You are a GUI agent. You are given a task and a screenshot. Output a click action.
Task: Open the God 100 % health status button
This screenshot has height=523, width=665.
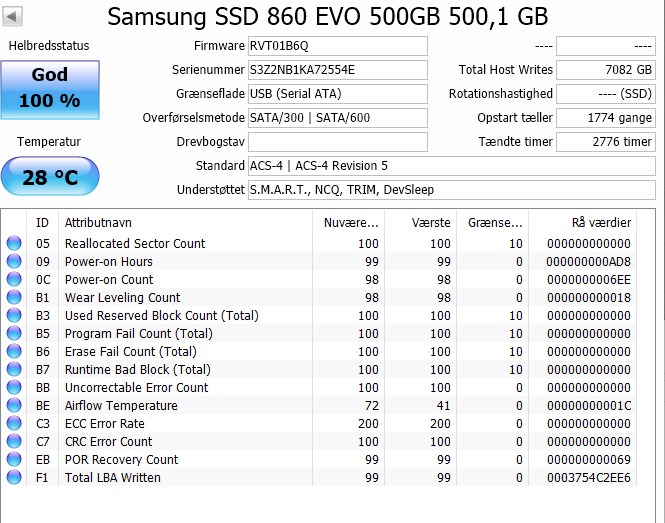pos(50,89)
